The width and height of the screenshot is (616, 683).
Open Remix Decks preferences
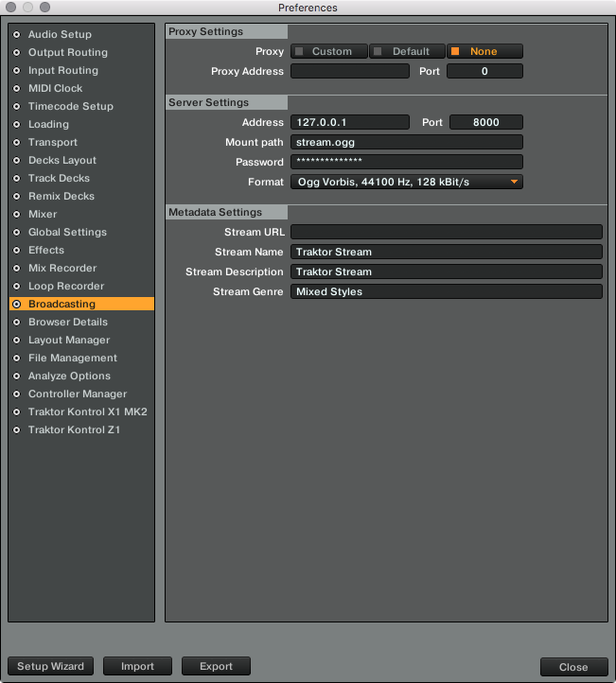coord(81,196)
